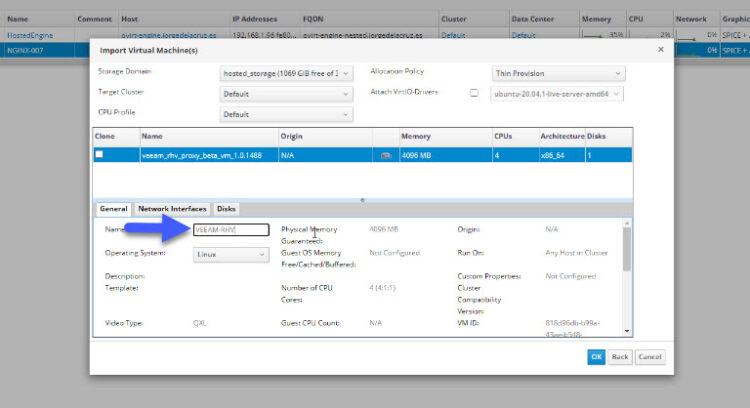Click the VM Name input field
750x408 pixels.
tap(231, 230)
